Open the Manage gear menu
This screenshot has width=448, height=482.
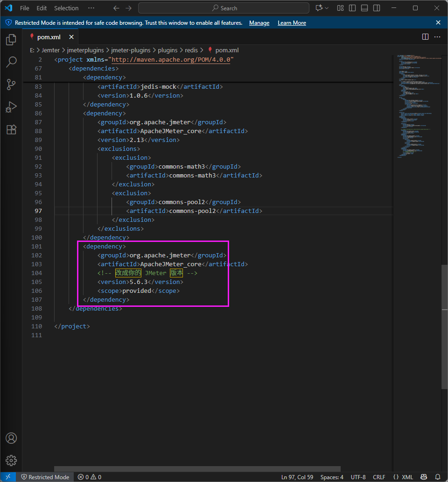pyautogui.click(x=11, y=460)
